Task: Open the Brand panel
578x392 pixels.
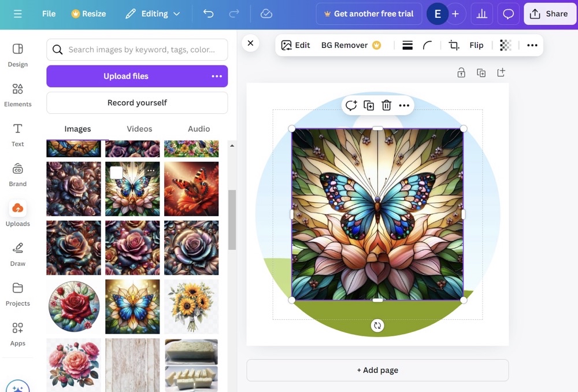Action: click(18, 175)
